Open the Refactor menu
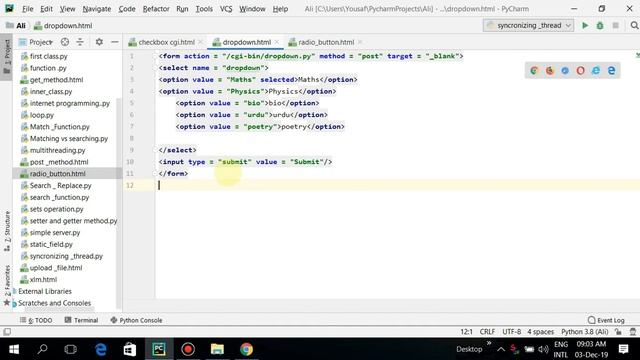Screen dimensions: 640x360 156,9
